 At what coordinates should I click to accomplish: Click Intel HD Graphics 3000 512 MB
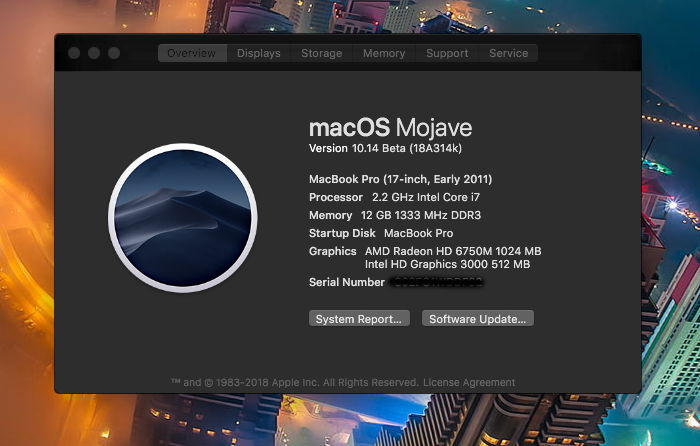point(447,264)
